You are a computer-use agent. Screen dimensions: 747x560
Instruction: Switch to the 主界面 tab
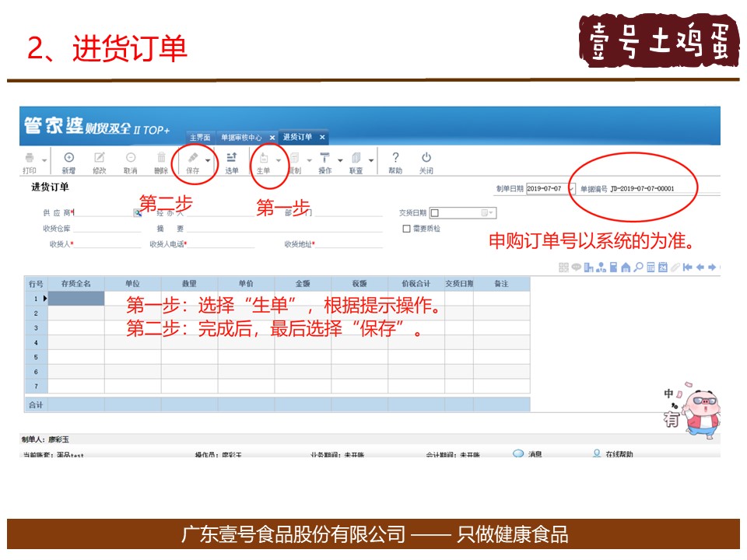point(200,138)
